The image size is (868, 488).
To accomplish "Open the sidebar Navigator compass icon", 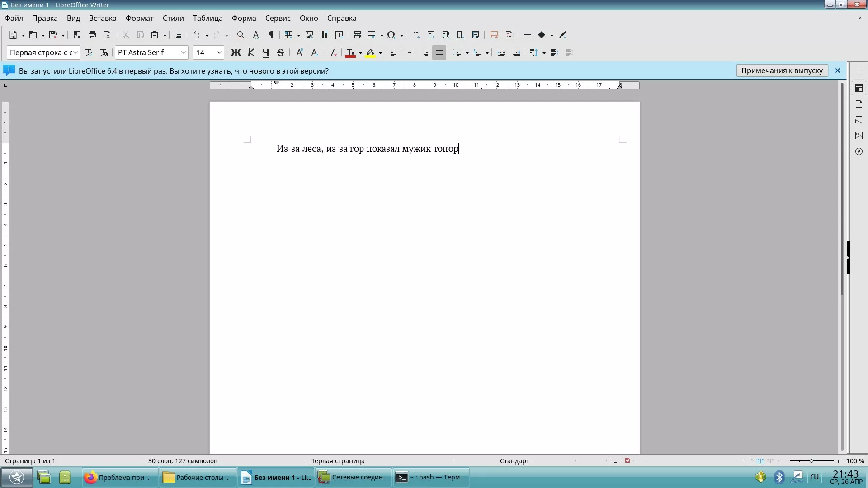I will click(x=859, y=151).
